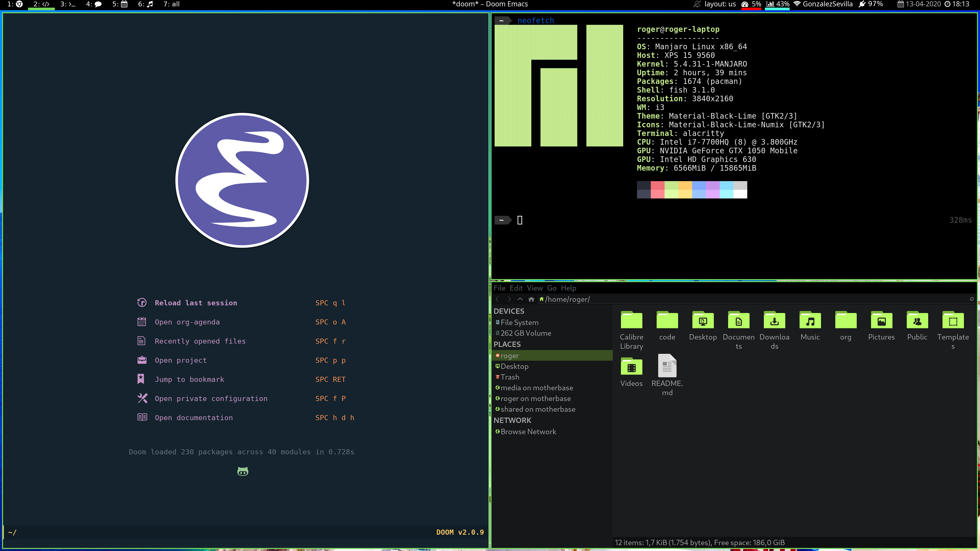Open the Desktop folder icon in file view
The width and height of the screenshot is (980, 551).
pos(703,320)
